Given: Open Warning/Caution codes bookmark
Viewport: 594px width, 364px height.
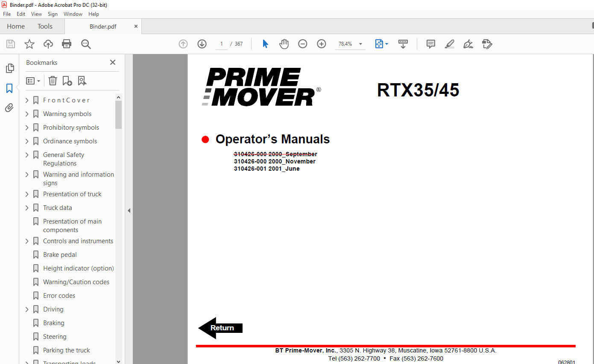Looking at the screenshot, I should point(76,282).
